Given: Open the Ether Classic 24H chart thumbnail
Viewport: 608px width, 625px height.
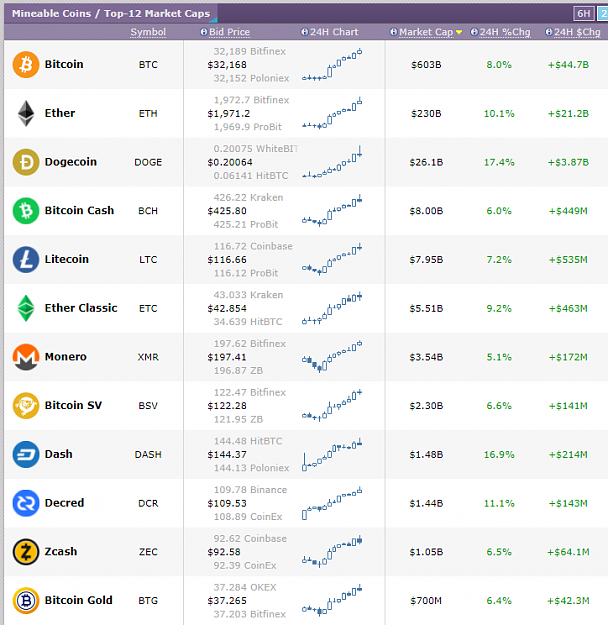Looking at the screenshot, I should tap(332, 308).
